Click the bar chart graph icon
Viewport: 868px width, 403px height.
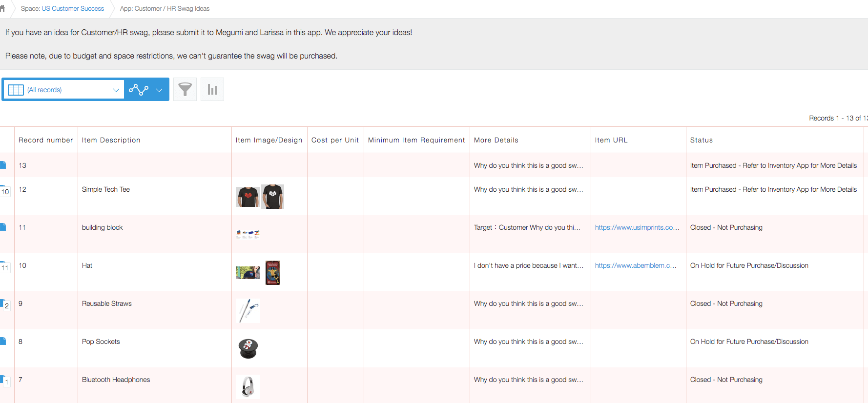point(212,89)
